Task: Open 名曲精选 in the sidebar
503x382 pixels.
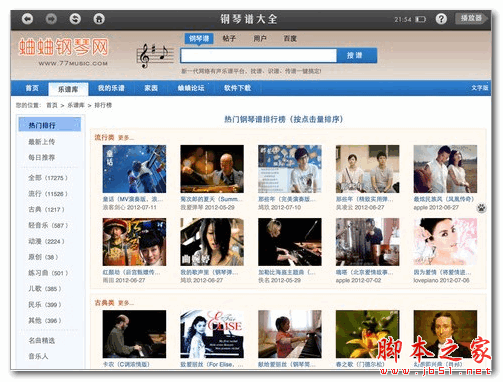Action: tap(42, 340)
